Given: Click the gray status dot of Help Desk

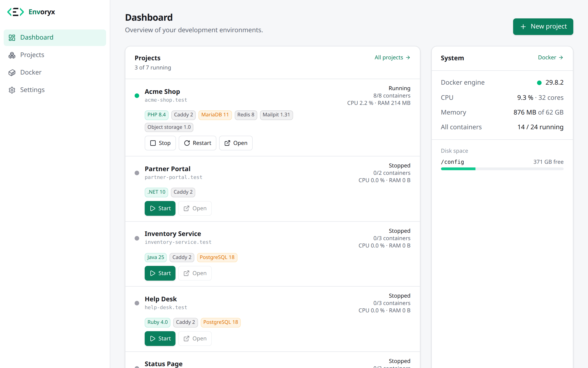Looking at the screenshot, I should coord(137,303).
